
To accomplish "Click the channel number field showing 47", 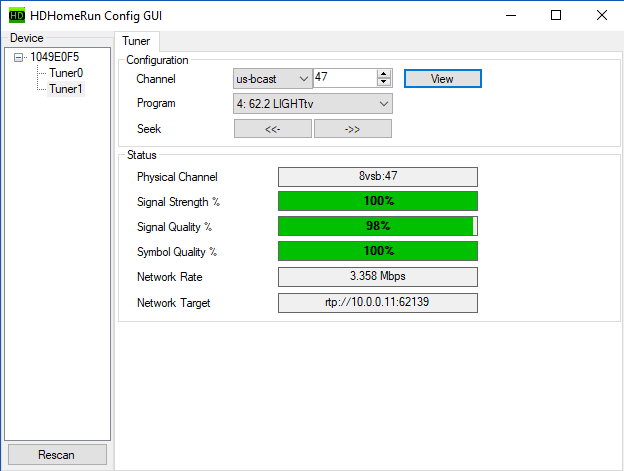I will point(345,78).
